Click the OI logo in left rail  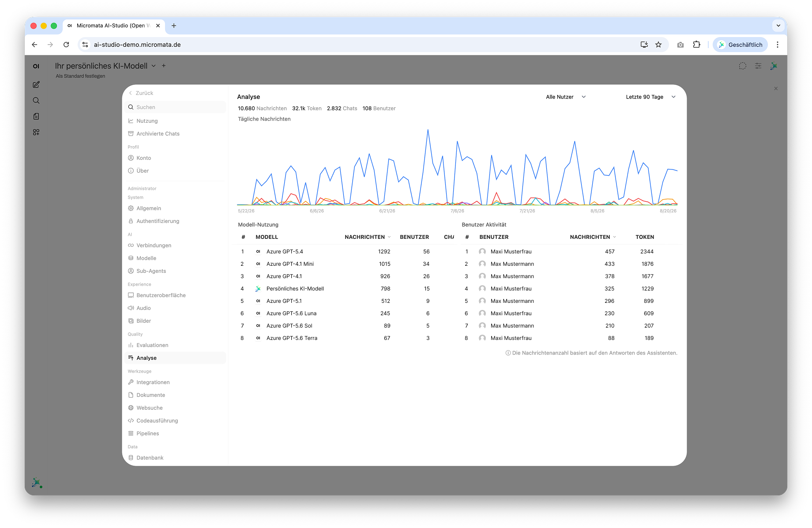tap(36, 66)
